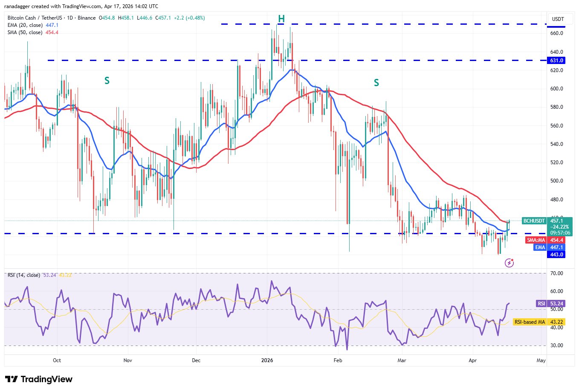Click the yellow RSI-based MA 43.22 label
The height and width of the screenshot is (392, 579).
click(539, 322)
